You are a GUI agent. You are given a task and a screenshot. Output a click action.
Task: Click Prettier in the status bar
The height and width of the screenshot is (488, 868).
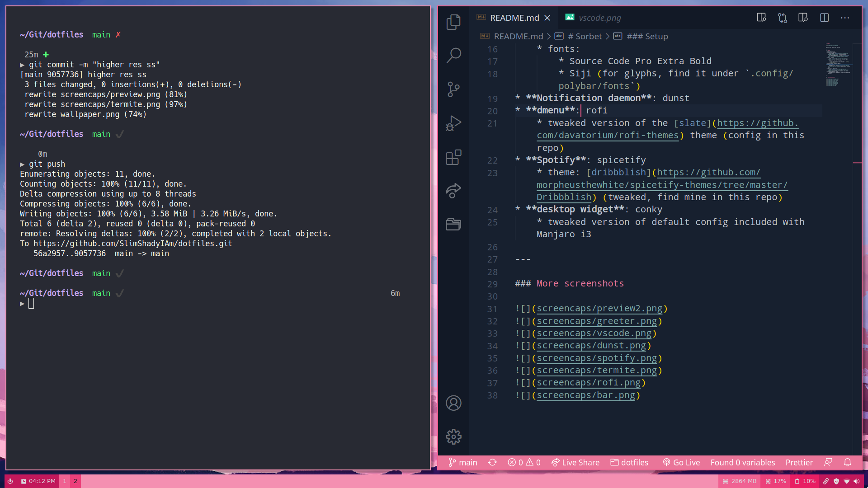click(799, 462)
